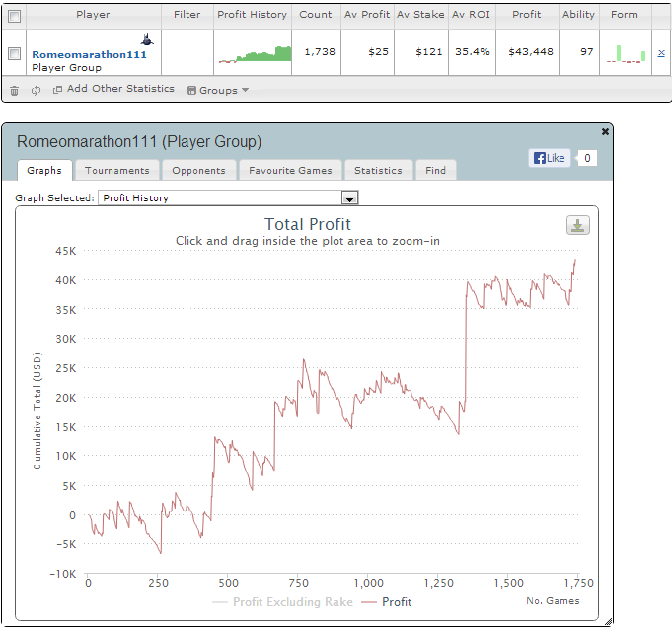Viewport: 672px width, 629px height.
Task: Tick the select-all checkbox in the header
Action: 14,17
